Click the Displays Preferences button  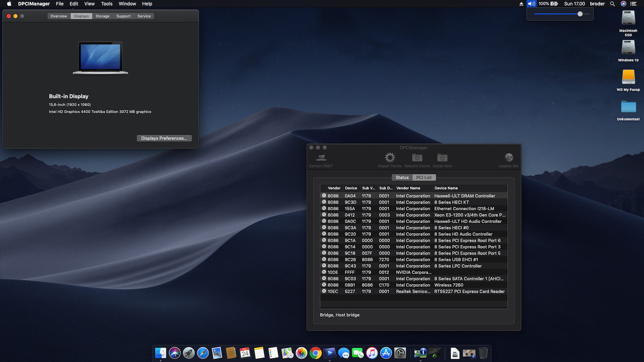164,138
